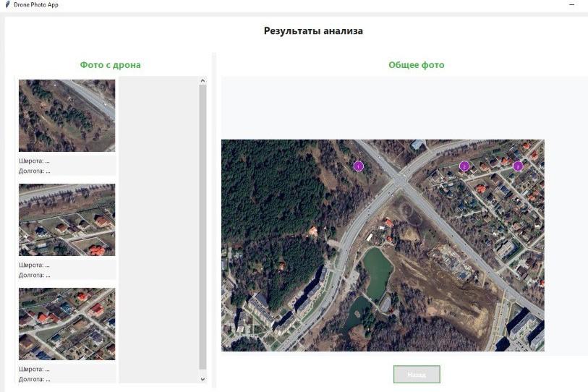Open the first drone photo thumbnail
This screenshot has height=392, width=588.
[67, 116]
